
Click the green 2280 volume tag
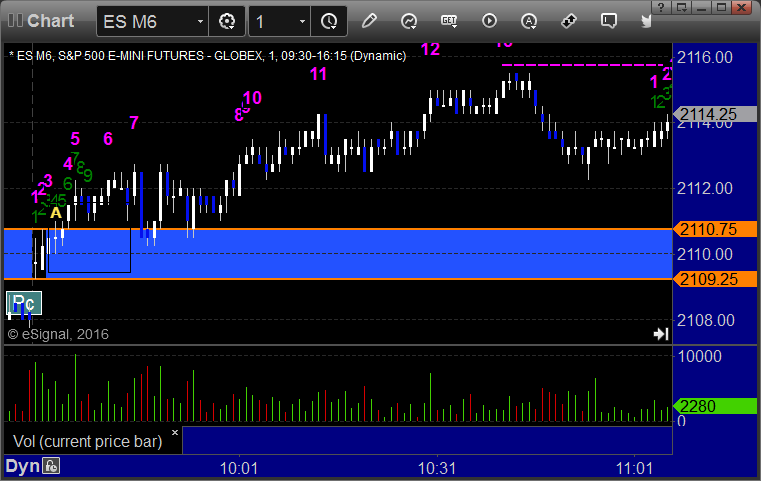coord(714,406)
